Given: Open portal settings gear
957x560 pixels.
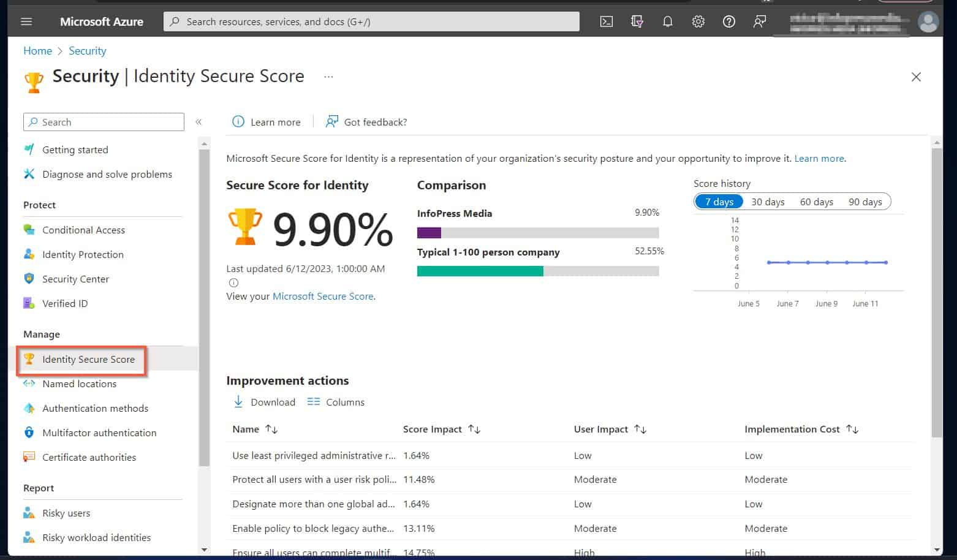Looking at the screenshot, I should tap(698, 21).
